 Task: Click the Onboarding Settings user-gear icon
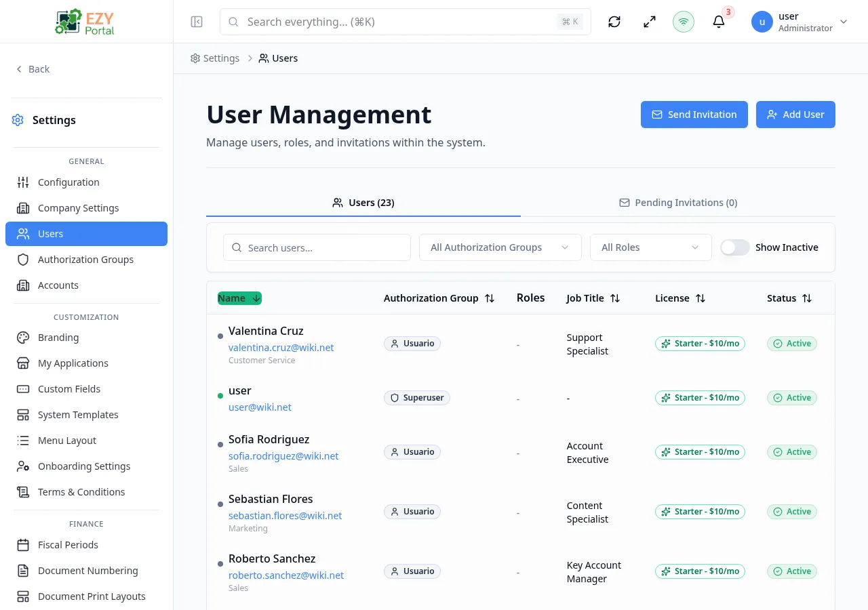point(23,466)
